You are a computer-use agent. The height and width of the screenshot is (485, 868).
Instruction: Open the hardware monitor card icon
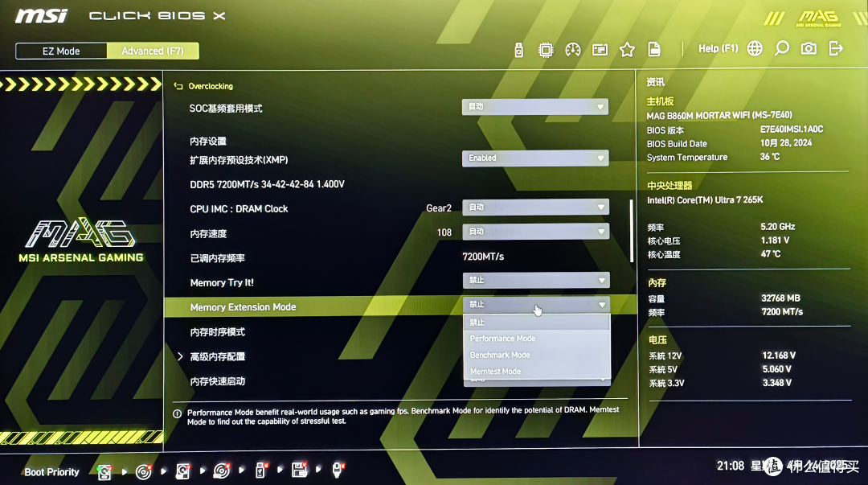click(600, 50)
